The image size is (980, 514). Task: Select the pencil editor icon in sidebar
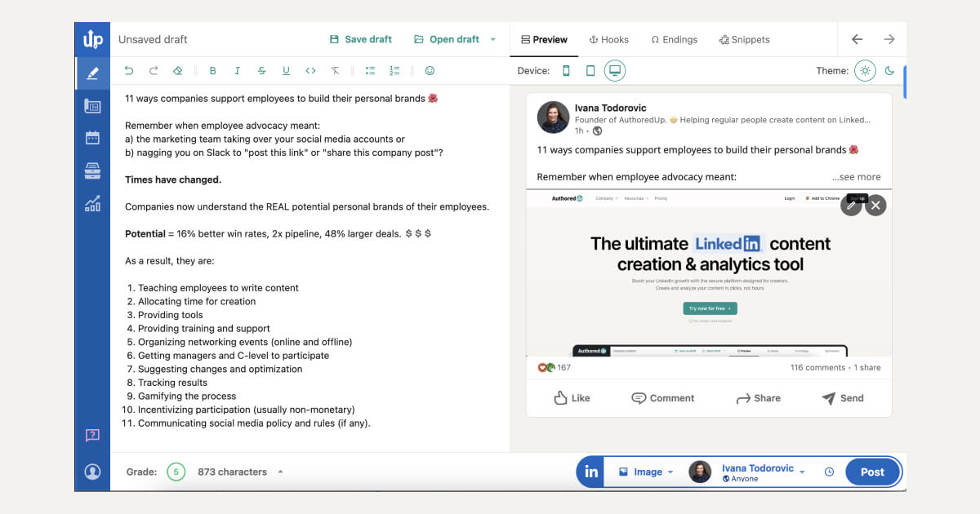(x=91, y=72)
